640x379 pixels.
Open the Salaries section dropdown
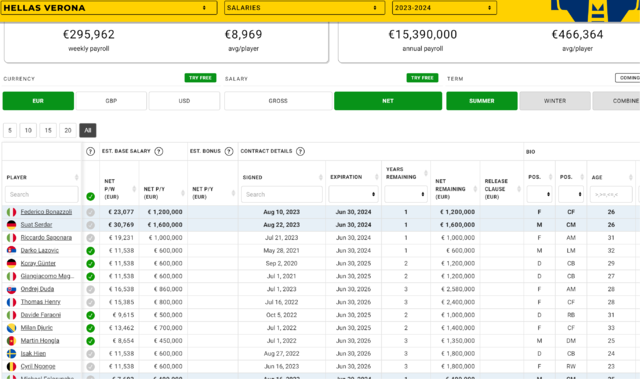pyautogui.click(x=304, y=8)
